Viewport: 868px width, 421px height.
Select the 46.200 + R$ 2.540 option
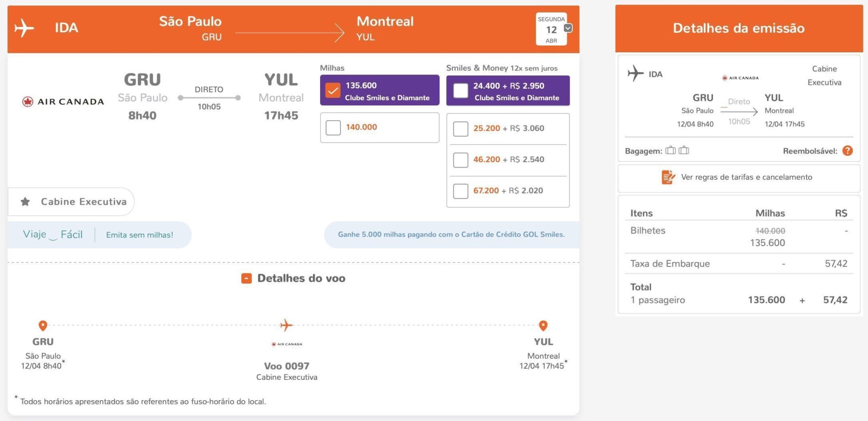point(461,160)
